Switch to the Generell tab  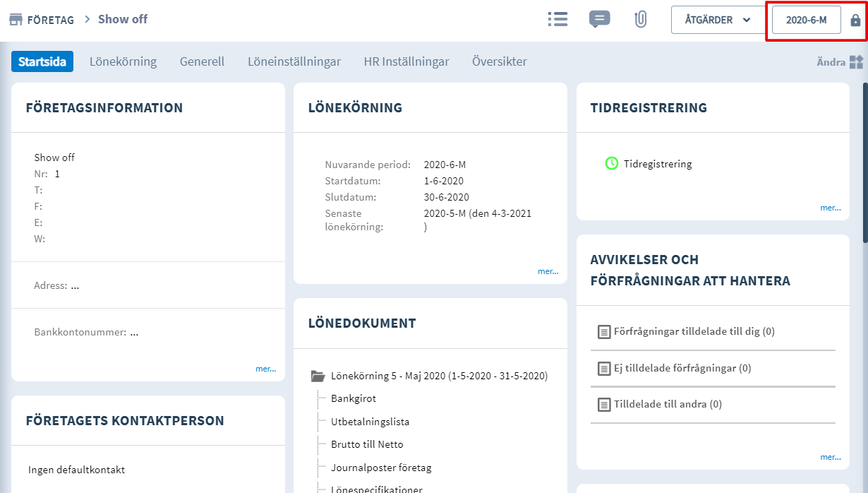(x=202, y=61)
